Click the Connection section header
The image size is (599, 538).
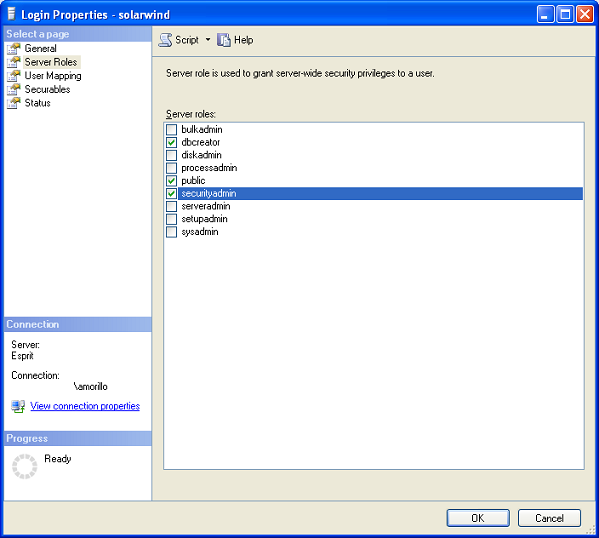78,324
